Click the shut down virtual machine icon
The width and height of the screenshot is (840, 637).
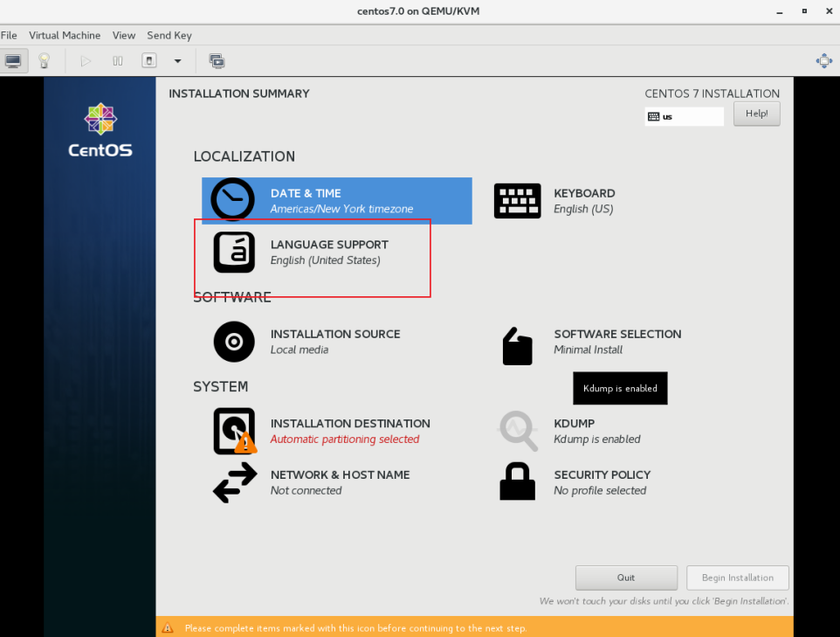149,60
